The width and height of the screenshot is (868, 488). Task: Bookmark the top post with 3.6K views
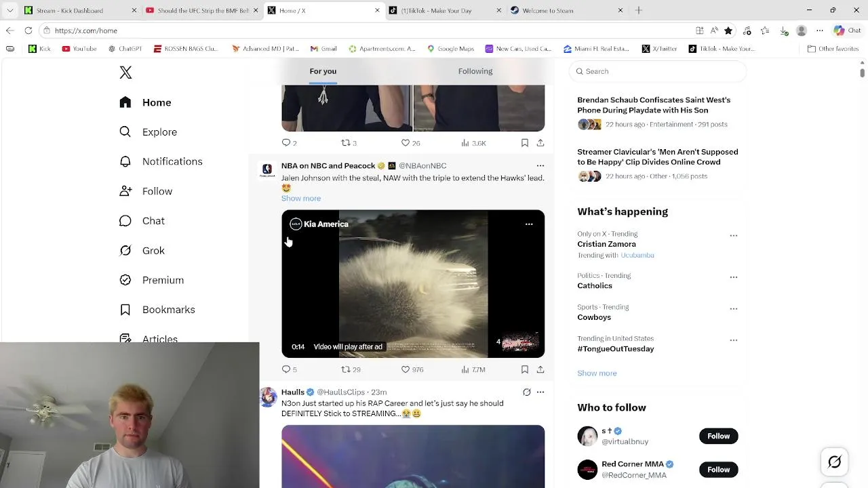(524, 143)
